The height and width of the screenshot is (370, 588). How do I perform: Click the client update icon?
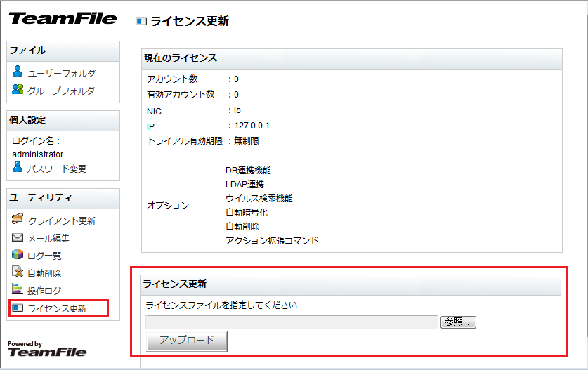click(18, 220)
